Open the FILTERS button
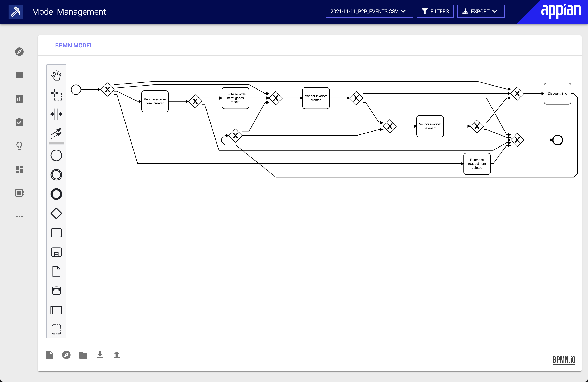588x382 pixels. [x=435, y=11]
